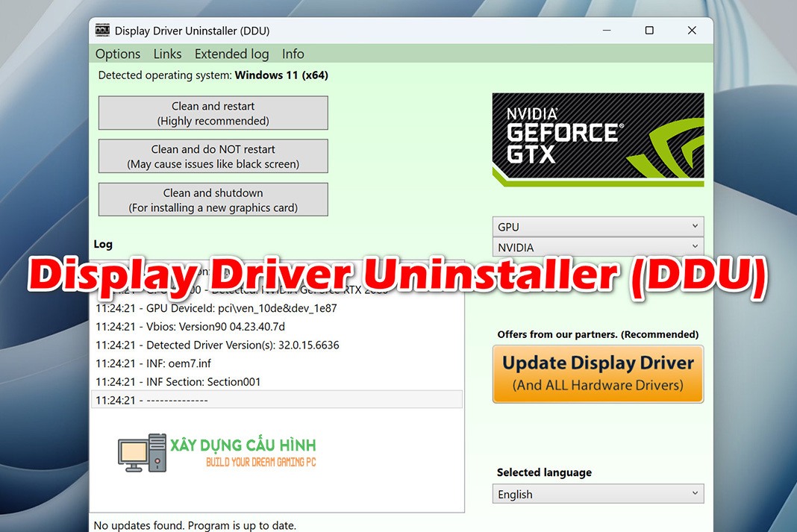The width and height of the screenshot is (797, 532).
Task: Select the Vbios Version90 log entry
Action: click(277, 327)
